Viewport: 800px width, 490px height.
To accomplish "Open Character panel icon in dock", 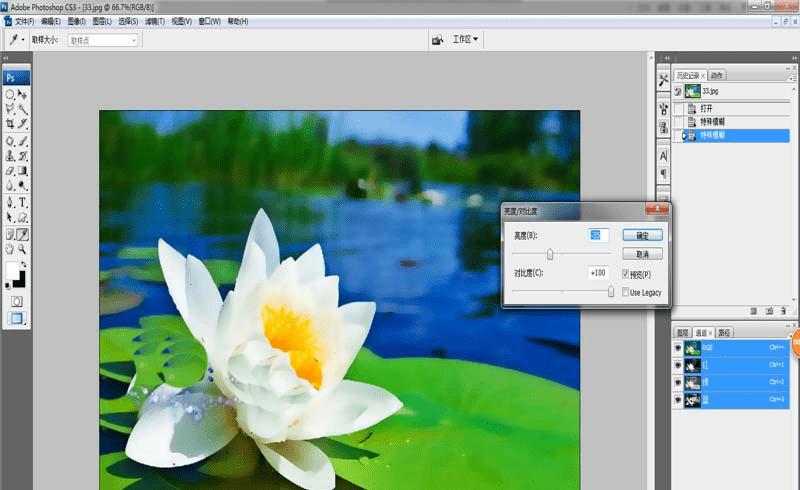I will tap(663, 156).
